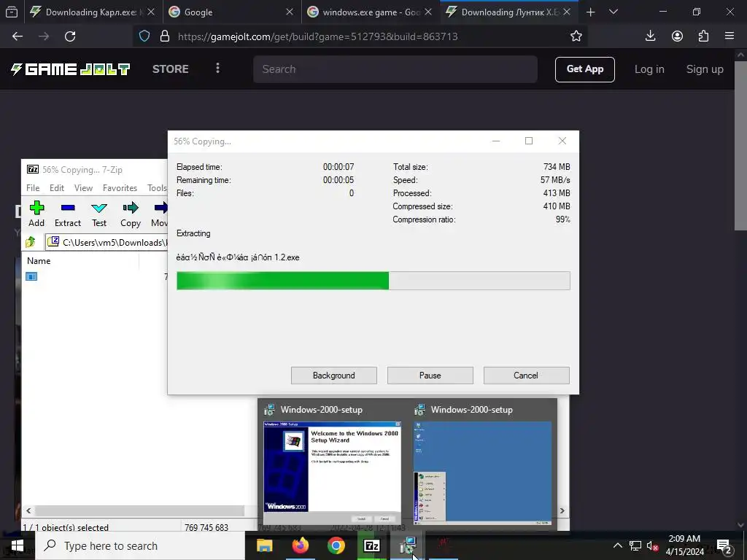The height and width of the screenshot is (560, 747).
Task: Click the muted volume tray icon
Action: coord(652,545)
